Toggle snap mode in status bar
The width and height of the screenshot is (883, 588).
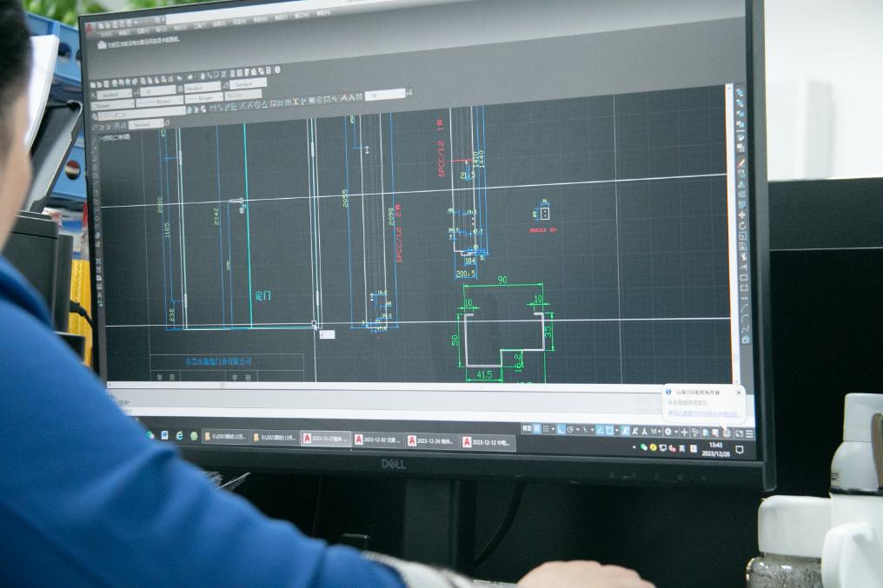[x=548, y=429]
